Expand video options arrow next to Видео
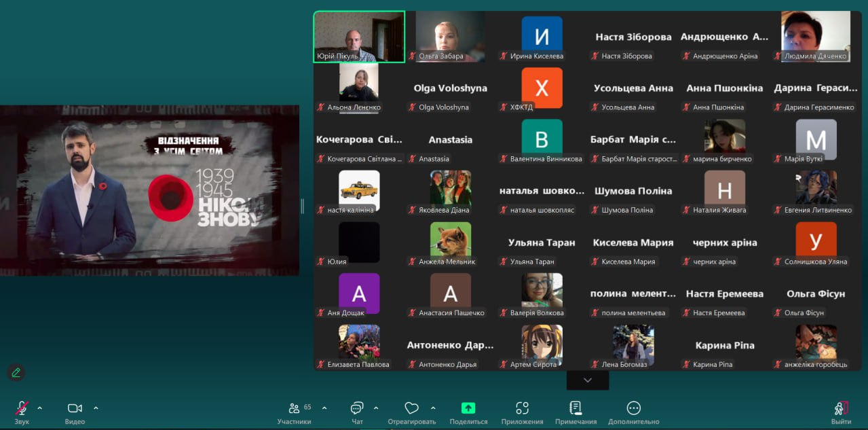 point(96,408)
